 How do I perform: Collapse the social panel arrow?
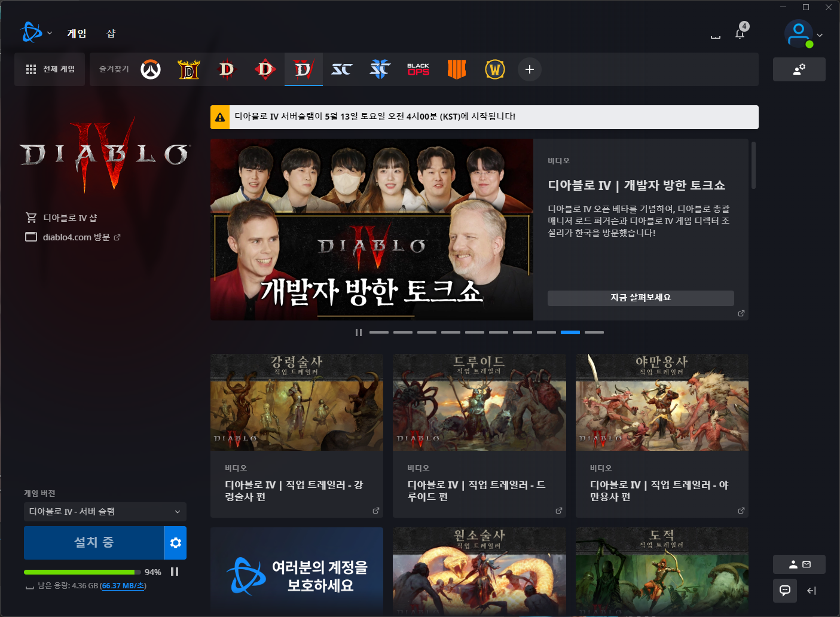click(811, 591)
